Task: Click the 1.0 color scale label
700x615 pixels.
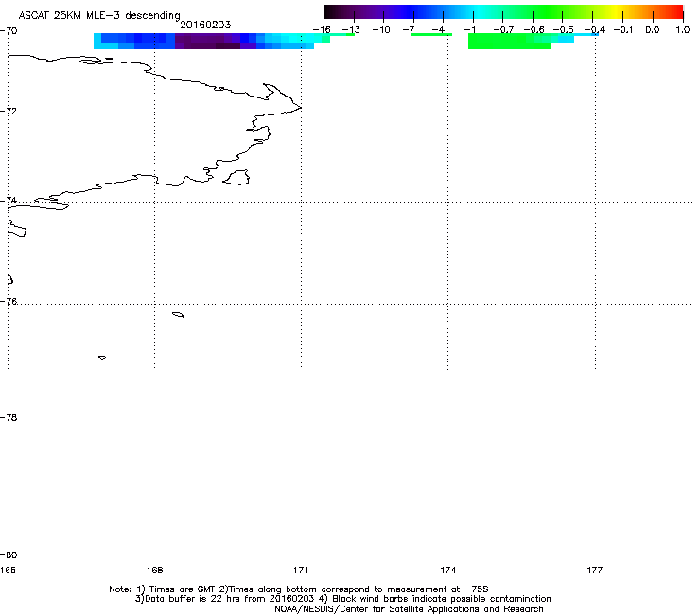Action: click(683, 30)
